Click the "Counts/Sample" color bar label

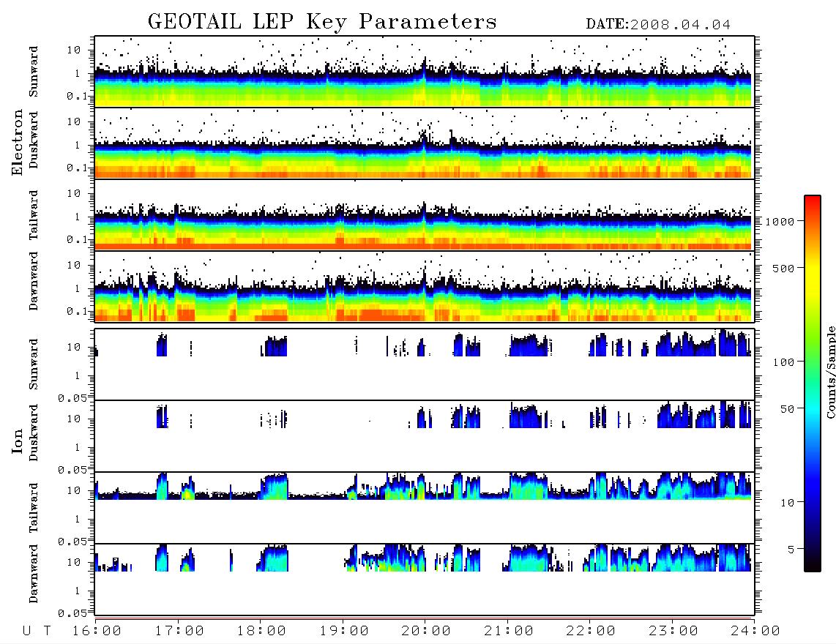[x=830, y=372]
